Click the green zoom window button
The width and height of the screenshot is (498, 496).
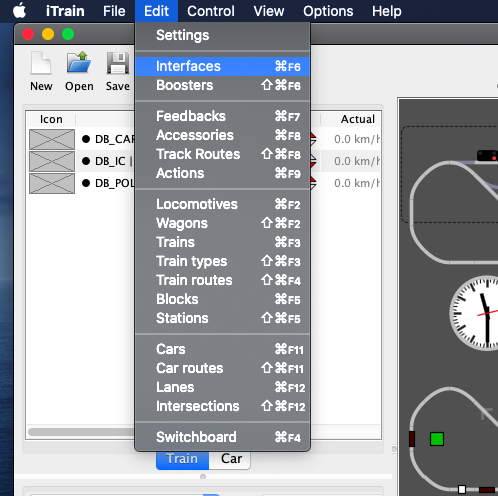coord(68,34)
